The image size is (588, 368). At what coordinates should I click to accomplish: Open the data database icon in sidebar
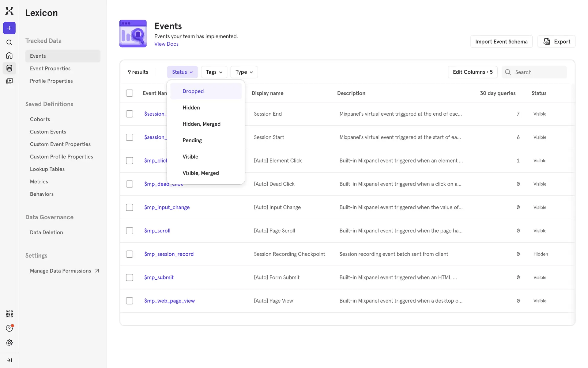click(x=9, y=68)
